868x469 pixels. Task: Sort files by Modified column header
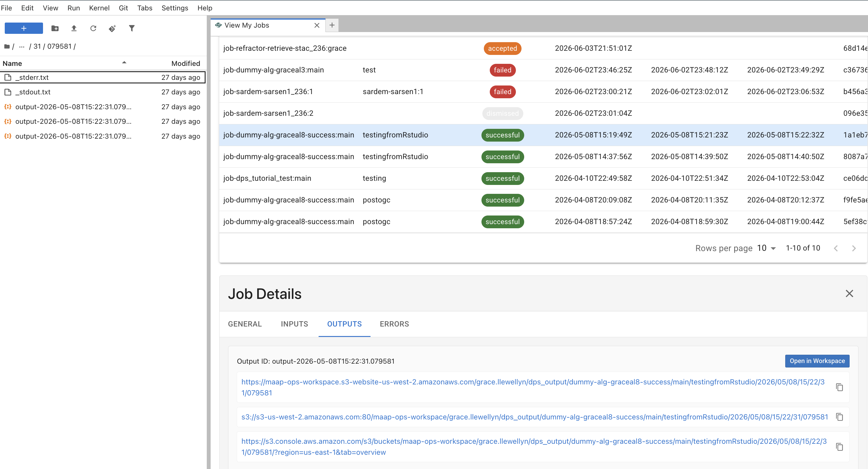click(186, 64)
